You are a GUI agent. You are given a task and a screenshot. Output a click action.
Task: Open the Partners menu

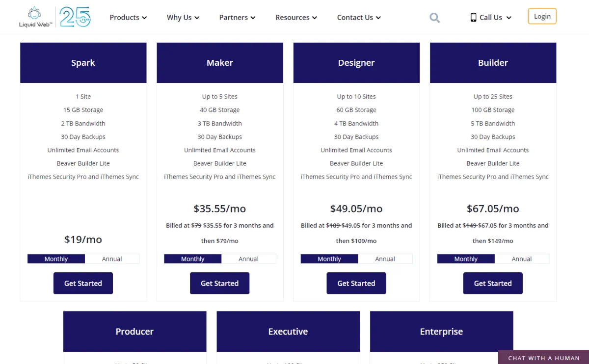237,18
